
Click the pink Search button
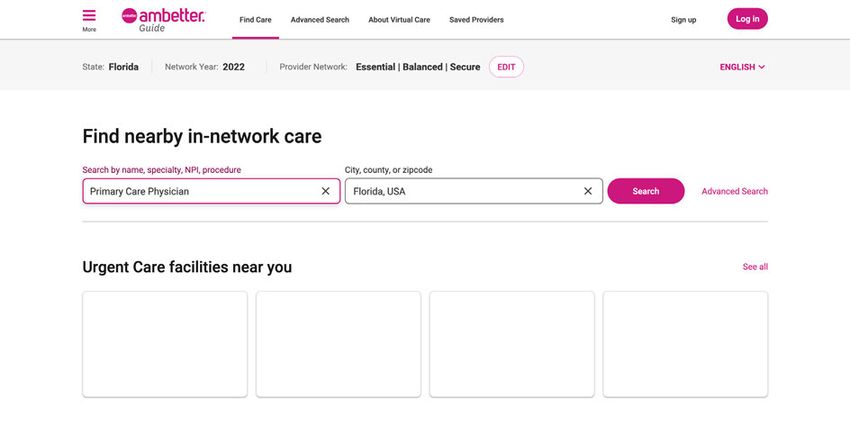tap(646, 191)
